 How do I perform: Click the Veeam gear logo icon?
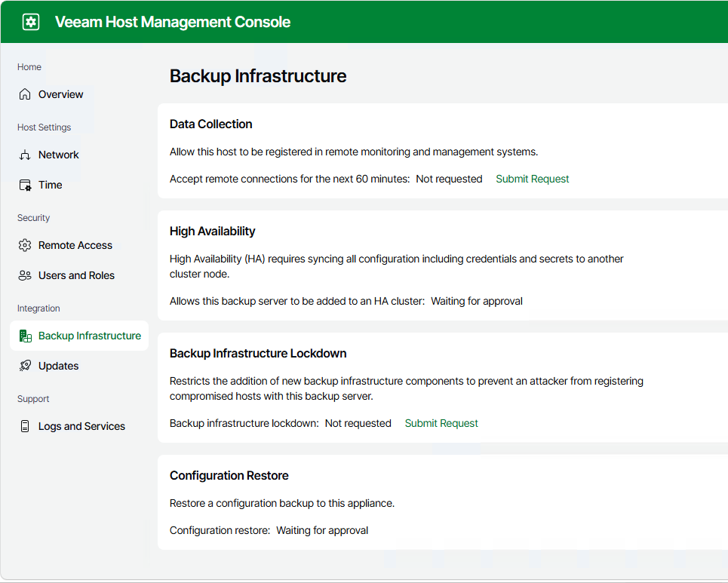click(31, 22)
